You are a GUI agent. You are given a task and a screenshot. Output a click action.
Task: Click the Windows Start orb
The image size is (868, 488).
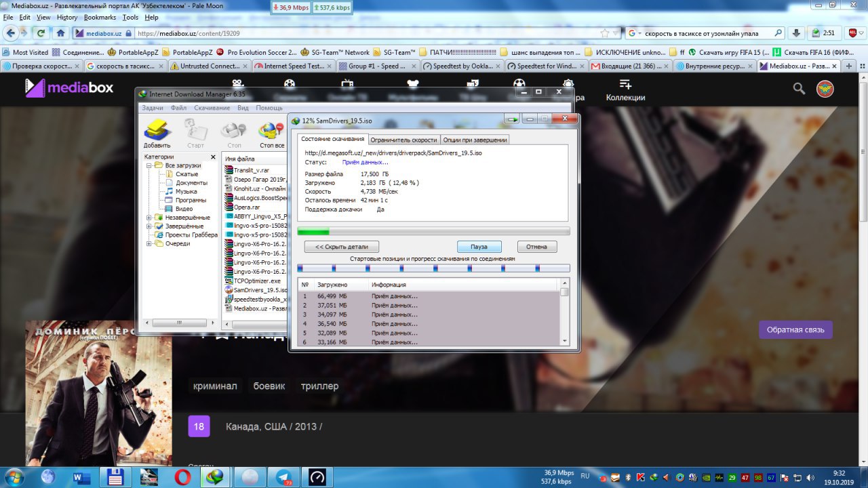14,476
